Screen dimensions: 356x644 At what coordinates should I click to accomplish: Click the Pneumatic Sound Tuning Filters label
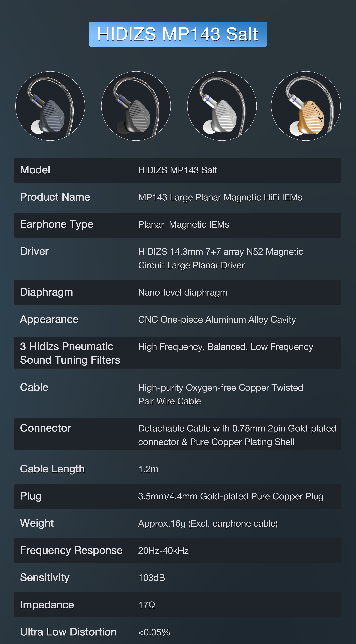(x=70, y=353)
